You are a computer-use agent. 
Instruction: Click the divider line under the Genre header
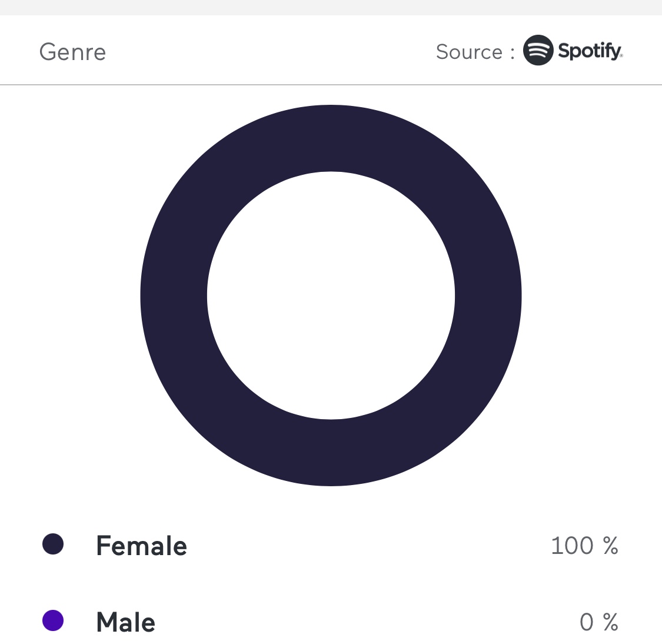[331, 85]
